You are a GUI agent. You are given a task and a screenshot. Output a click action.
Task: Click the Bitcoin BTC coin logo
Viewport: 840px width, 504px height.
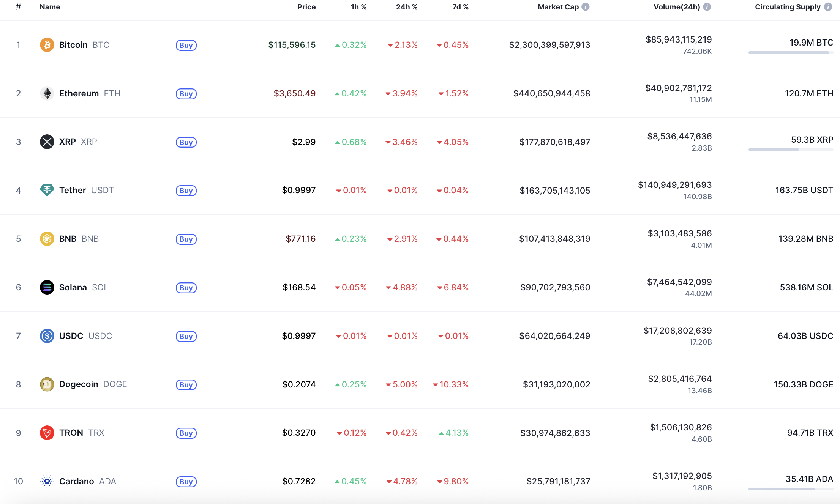(x=47, y=45)
